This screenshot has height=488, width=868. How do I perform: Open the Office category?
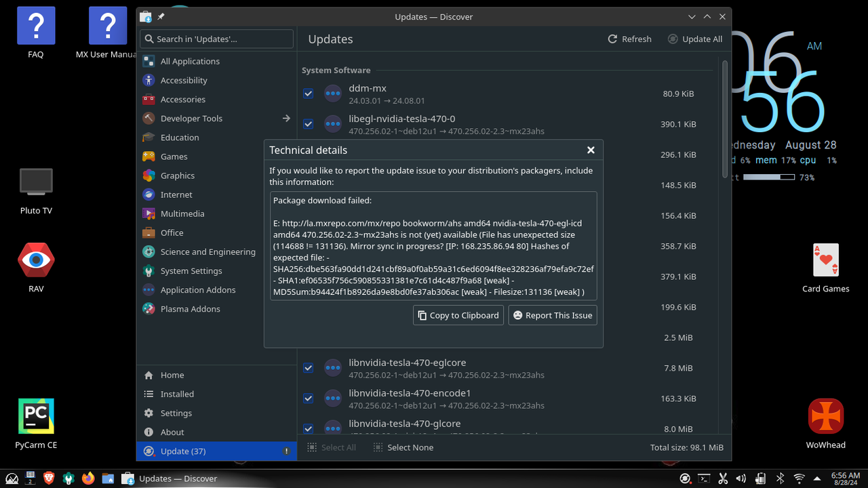coord(216,232)
